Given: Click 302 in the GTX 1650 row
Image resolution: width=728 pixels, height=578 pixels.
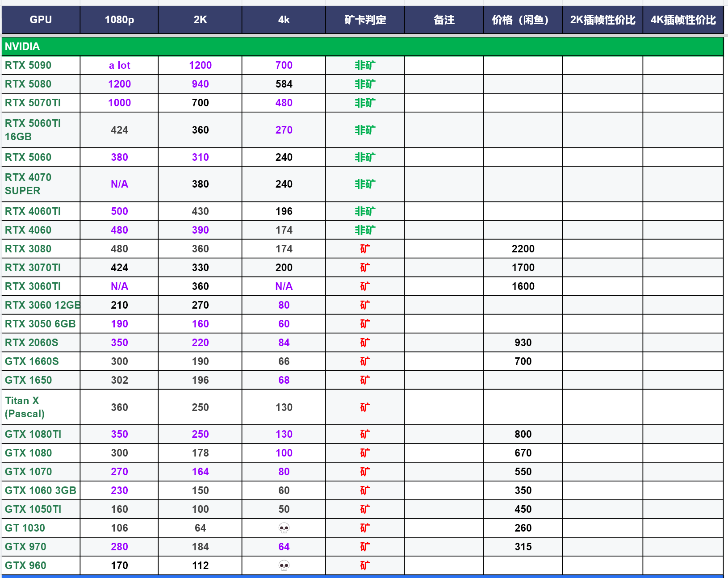Looking at the screenshot, I should pos(119,380).
